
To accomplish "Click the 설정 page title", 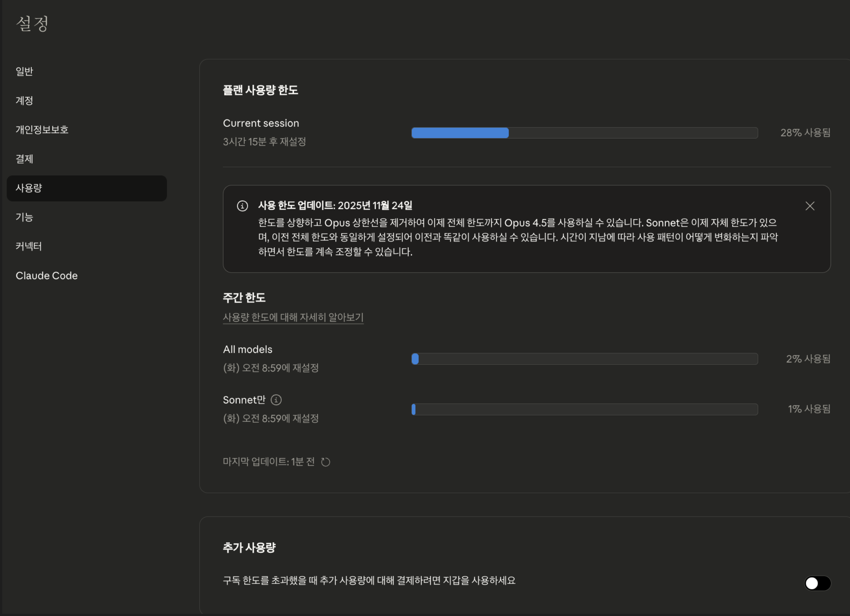I will coord(32,24).
